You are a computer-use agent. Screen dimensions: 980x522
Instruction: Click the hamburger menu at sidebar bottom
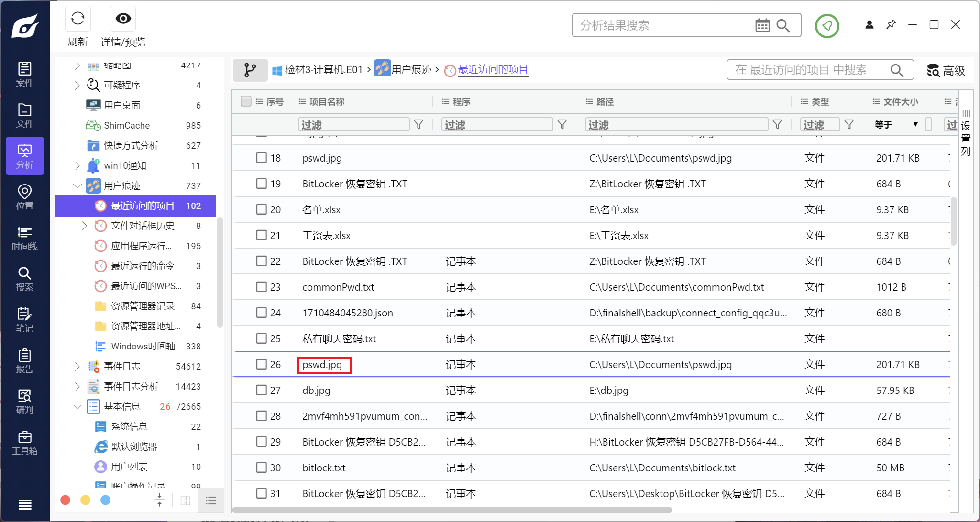pyautogui.click(x=25, y=504)
